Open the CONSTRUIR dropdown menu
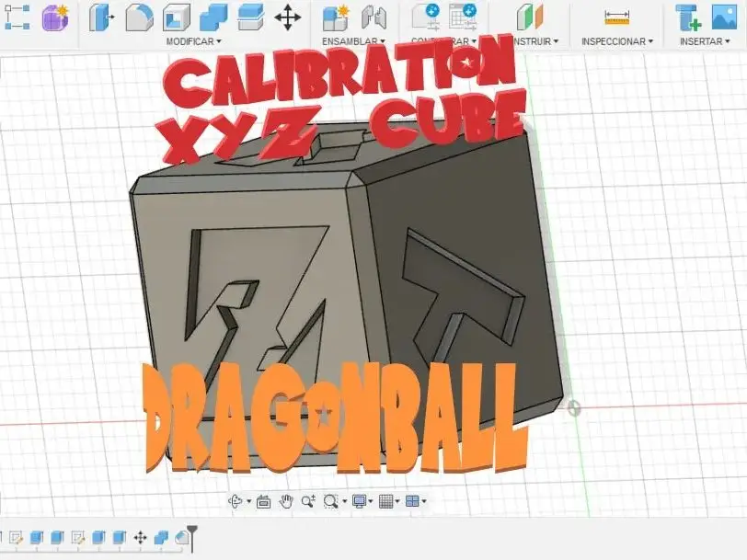Image resolution: width=747 pixels, height=560 pixels. coord(535,41)
